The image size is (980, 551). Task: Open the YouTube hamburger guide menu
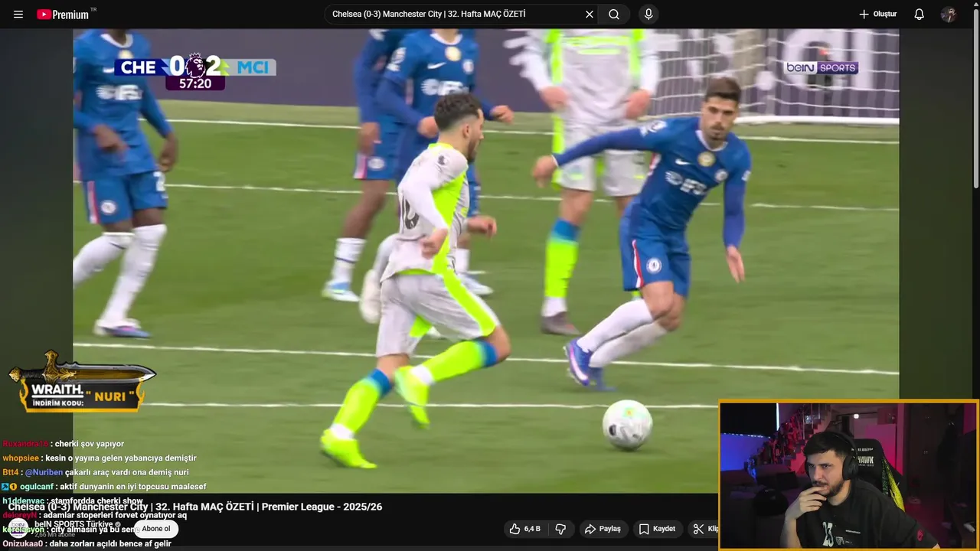pyautogui.click(x=18, y=15)
